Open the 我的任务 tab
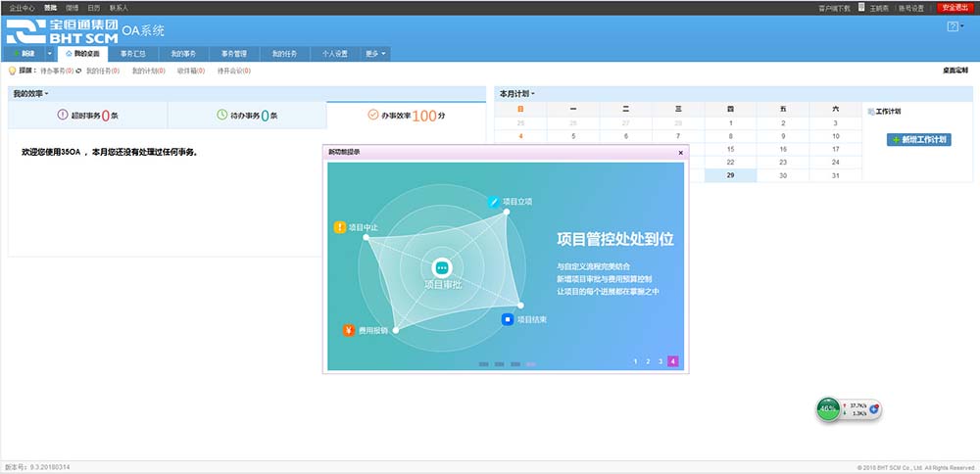 click(285, 54)
